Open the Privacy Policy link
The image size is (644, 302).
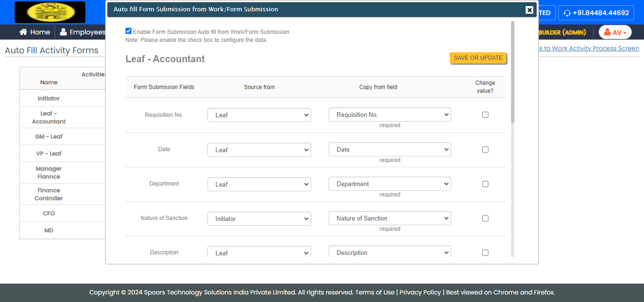coord(420,292)
